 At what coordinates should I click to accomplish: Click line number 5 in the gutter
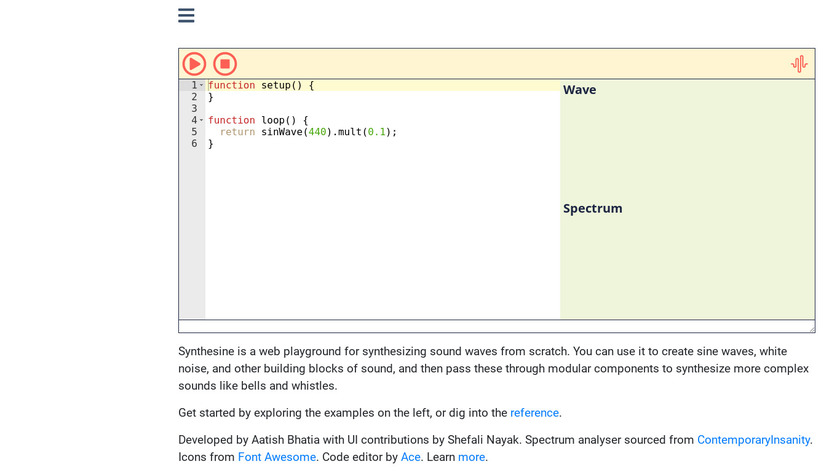(194, 132)
